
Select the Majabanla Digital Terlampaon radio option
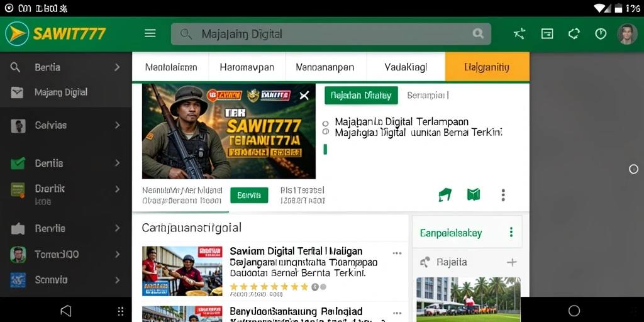[x=326, y=123]
